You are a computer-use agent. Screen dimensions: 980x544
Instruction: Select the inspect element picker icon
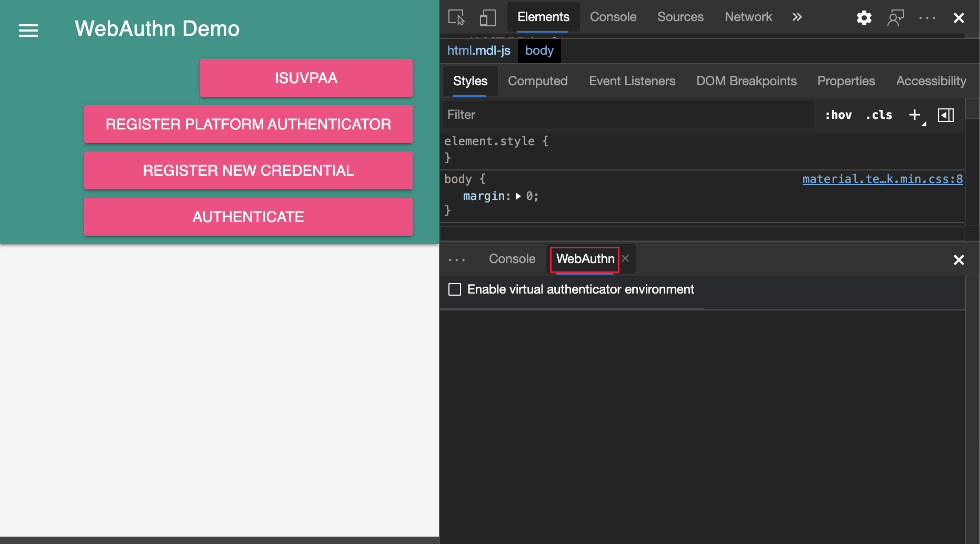pyautogui.click(x=456, y=17)
